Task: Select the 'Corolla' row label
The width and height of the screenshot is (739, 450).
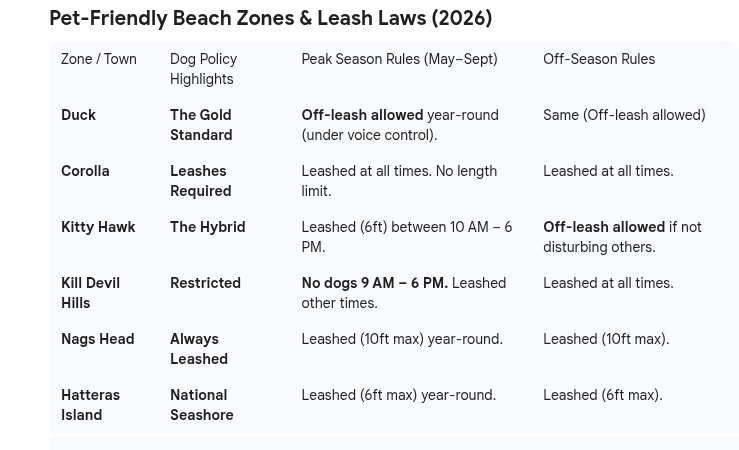Action: coord(85,171)
